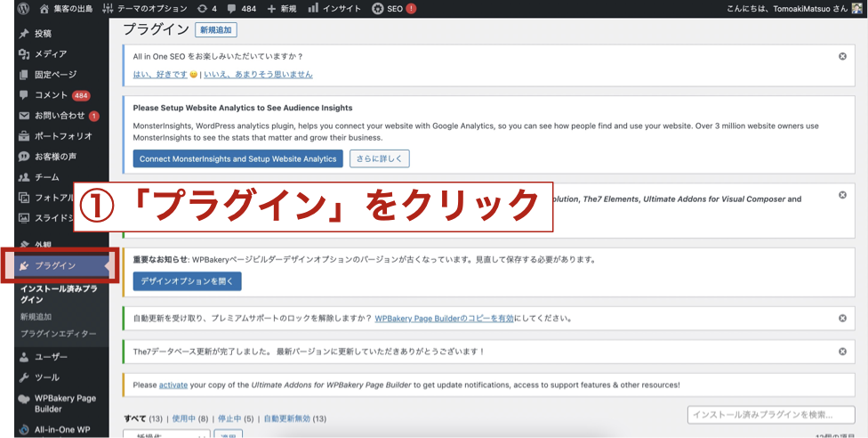Viewport: 868px width, 438px height.
Task: Click the user avatar thumbnail
Action: 856,8
